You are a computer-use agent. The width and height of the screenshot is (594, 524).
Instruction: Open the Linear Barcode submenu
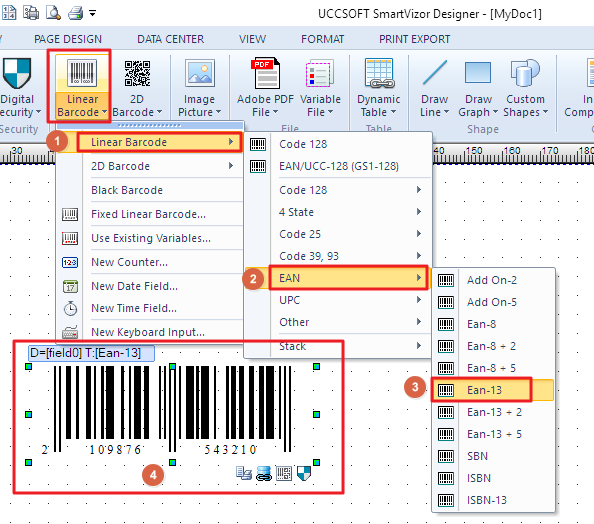pyautogui.click(x=150, y=142)
